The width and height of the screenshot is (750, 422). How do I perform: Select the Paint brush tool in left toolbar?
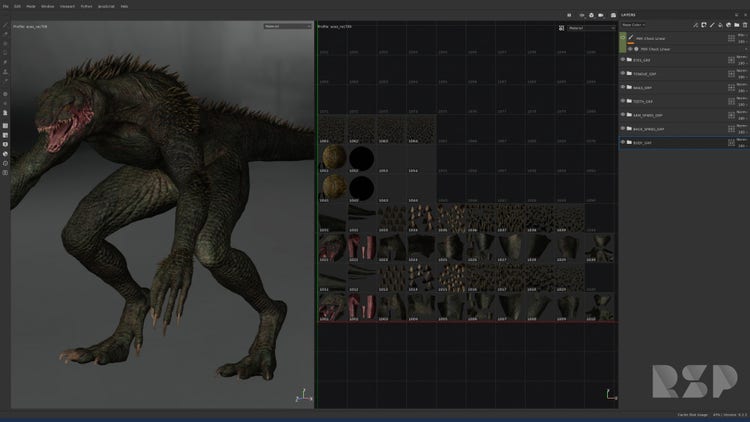click(x=5, y=26)
